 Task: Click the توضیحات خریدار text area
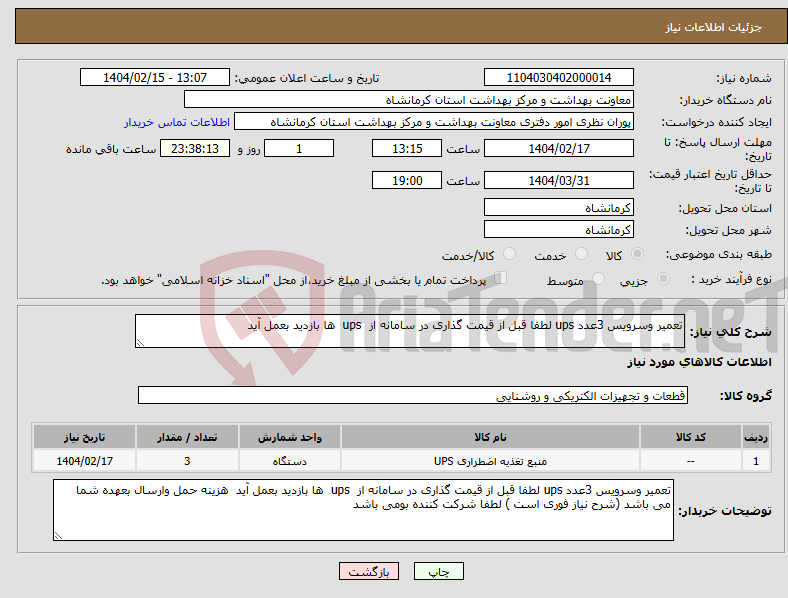(x=363, y=510)
